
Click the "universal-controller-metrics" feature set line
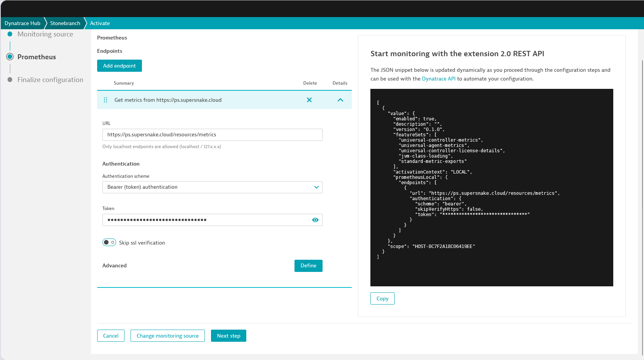(441, 140)
